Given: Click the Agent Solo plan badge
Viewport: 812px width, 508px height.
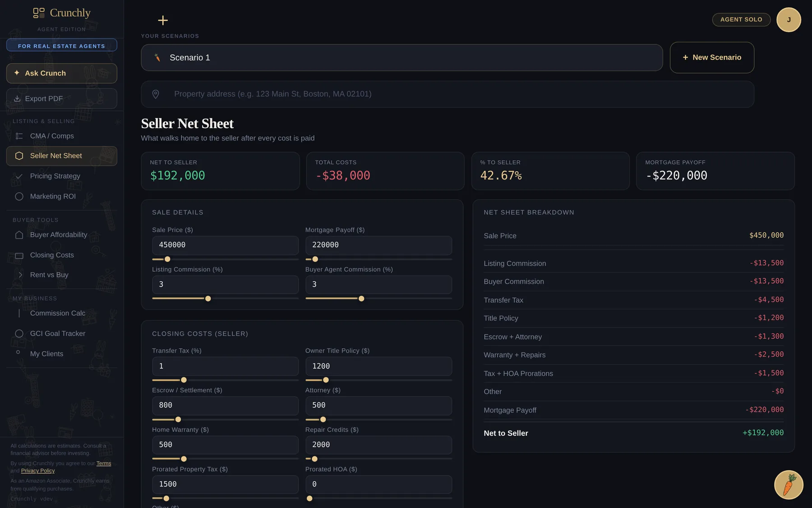Looking at the screenshot, I should point(741,19).
